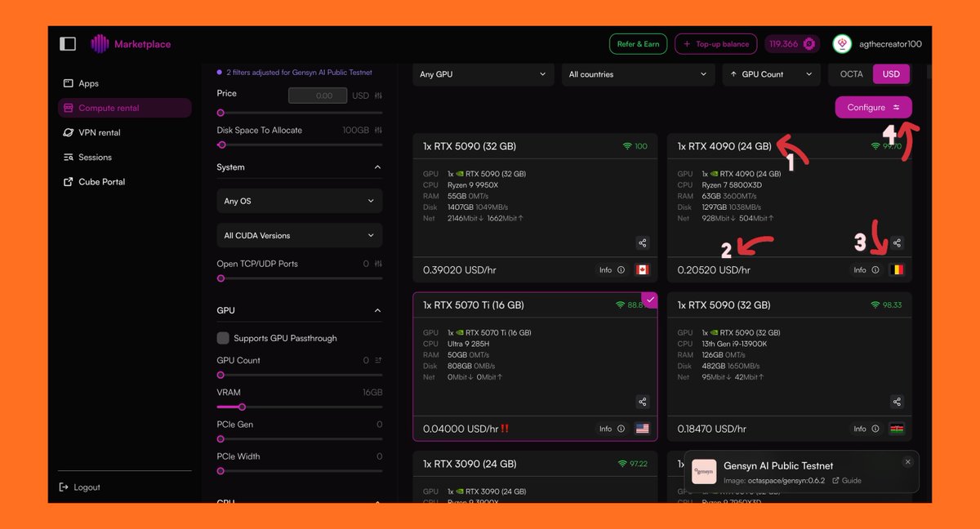The image size is (980, 529).
Task: Open the Guide link in Gensyn popup
Action: click(847, 481)
